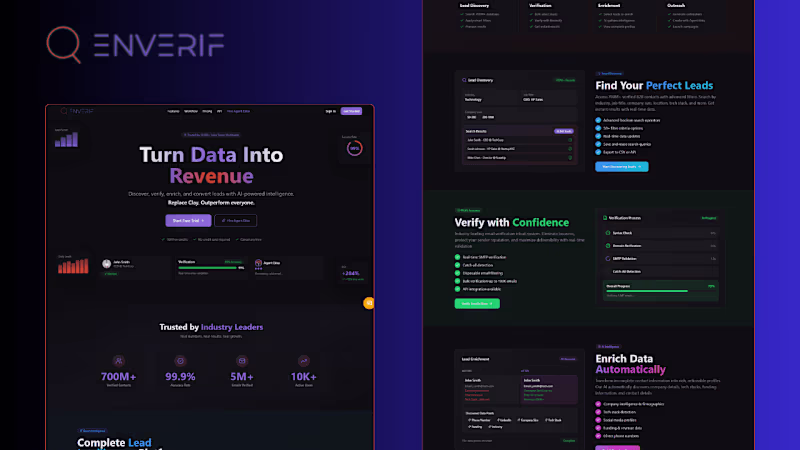Screen dimensions: 800x450
Task: Select the Company Size data point chip
Action: (528, 420)
